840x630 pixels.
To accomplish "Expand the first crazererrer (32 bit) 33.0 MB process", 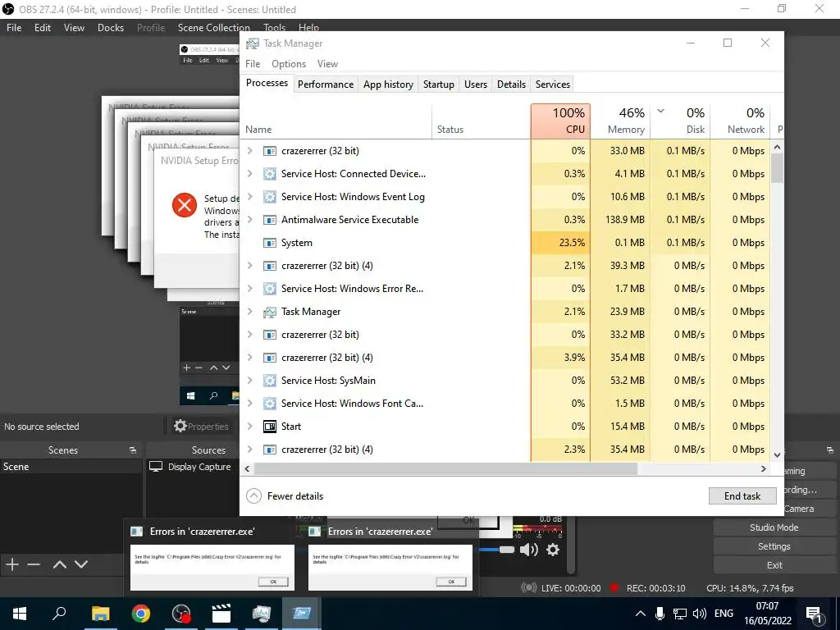I will point(249,151).
